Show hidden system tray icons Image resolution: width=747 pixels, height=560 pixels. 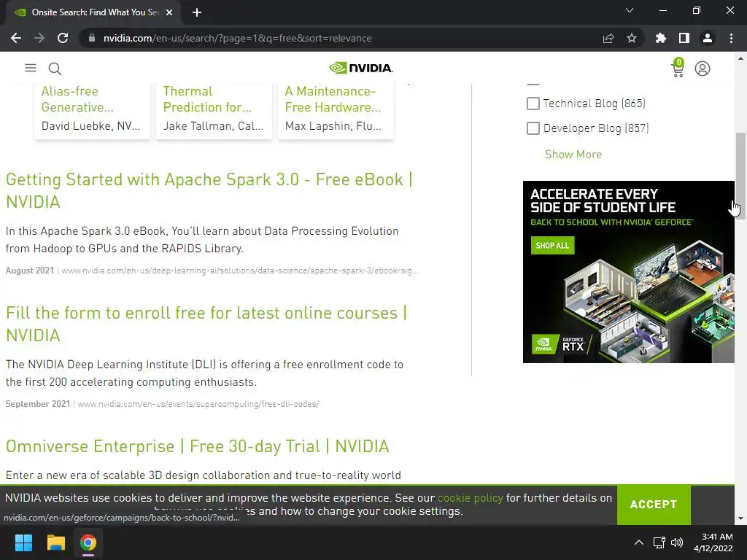pos(639,542)
